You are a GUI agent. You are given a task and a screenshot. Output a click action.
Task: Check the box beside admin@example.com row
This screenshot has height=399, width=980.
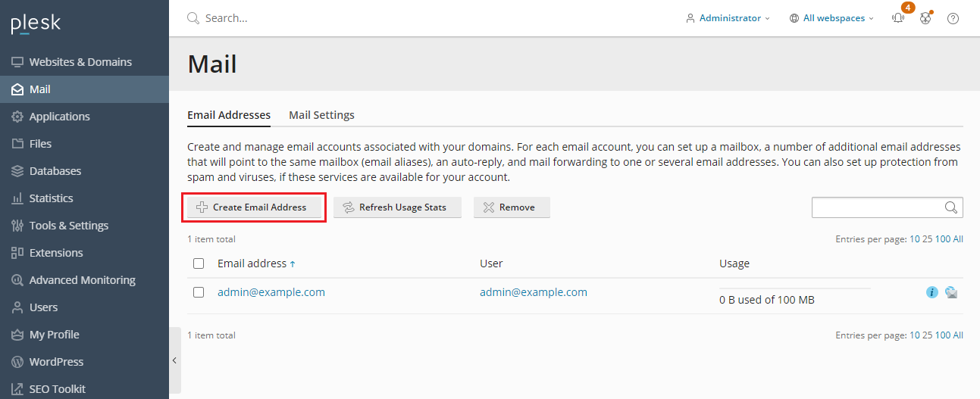click(199, 292)
